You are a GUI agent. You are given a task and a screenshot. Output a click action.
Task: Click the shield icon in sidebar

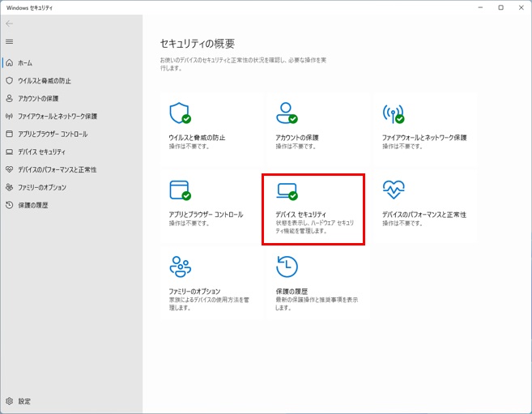click(x=9, y=80)
